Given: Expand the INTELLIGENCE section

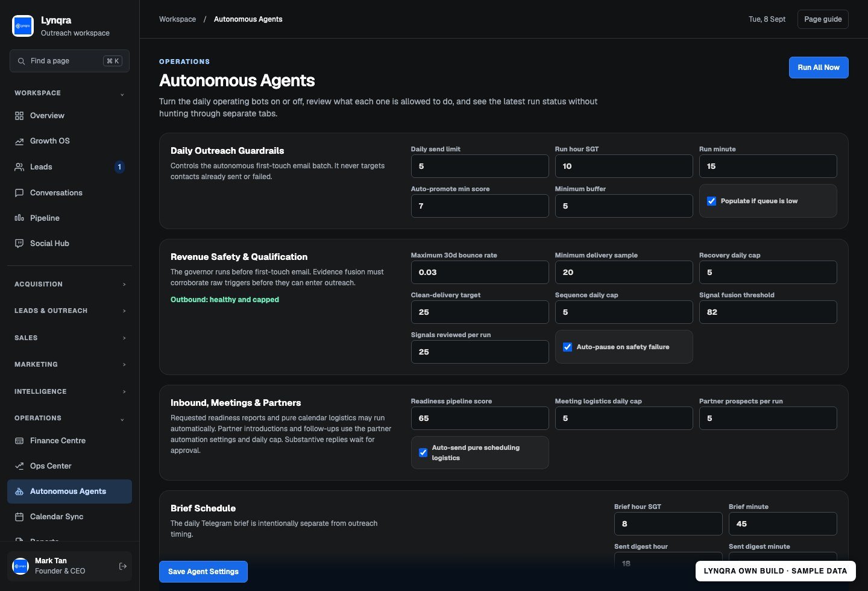Looking at the screenshot, I should click(69, 392).
